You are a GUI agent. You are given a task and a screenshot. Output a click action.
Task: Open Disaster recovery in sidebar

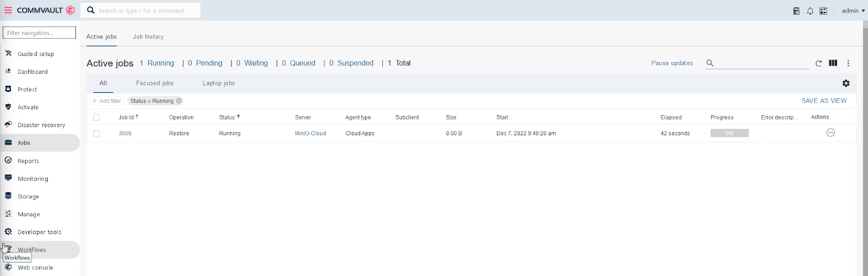coord(41,125)
